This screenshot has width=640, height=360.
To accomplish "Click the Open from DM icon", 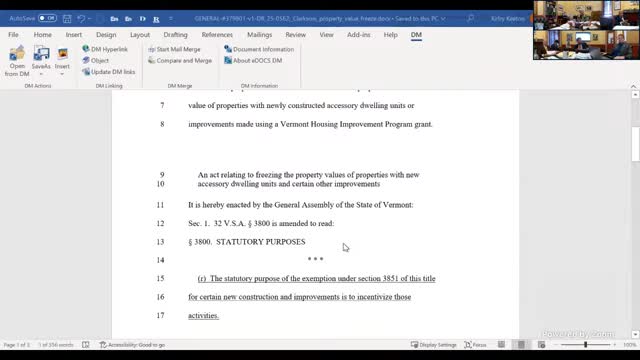I will 17,54.
